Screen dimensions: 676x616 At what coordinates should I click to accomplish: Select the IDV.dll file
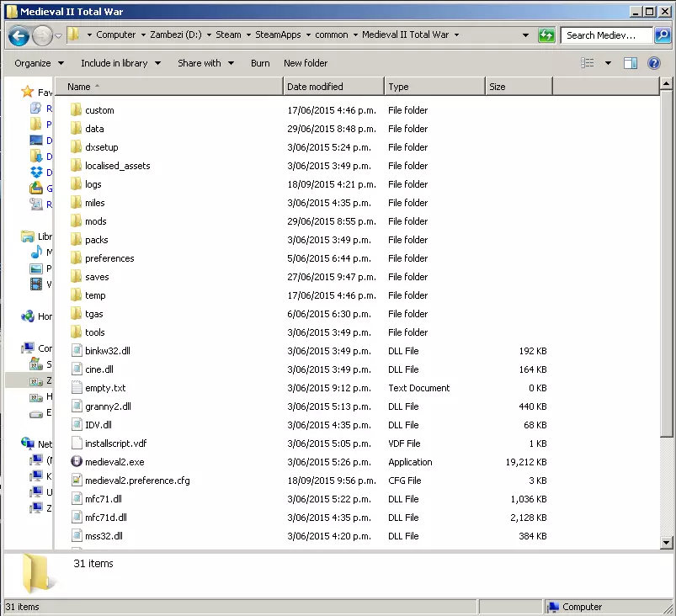(x=98, y=425)
